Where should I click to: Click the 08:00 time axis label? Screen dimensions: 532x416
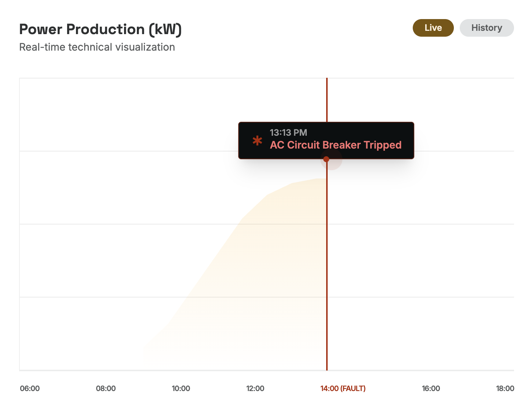(x=106, y=388)
